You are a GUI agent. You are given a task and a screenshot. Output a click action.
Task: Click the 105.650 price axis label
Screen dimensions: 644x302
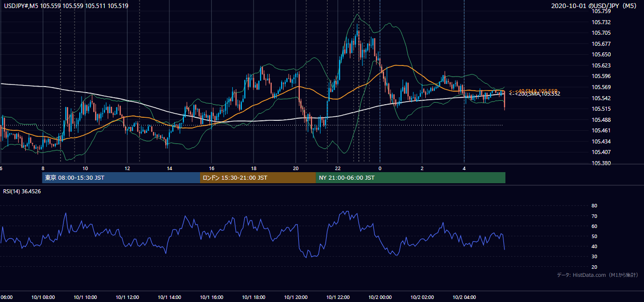click(602, 55)
